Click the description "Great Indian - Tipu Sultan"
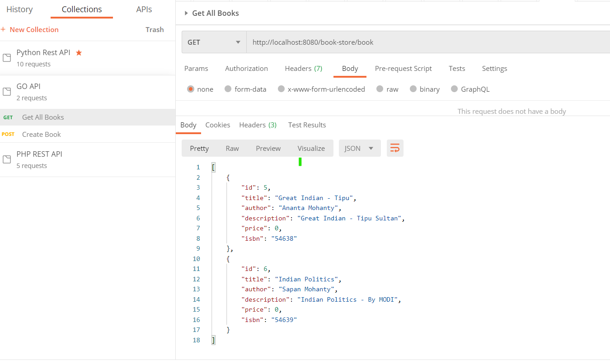This screenshot has width=610, height=364. (x=350, y=218)
